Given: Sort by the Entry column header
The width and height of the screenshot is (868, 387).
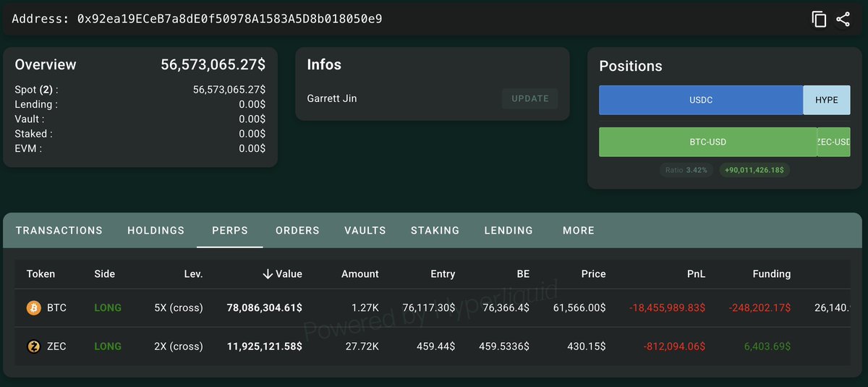Looking at the screenshot, I should pos(443,274).
